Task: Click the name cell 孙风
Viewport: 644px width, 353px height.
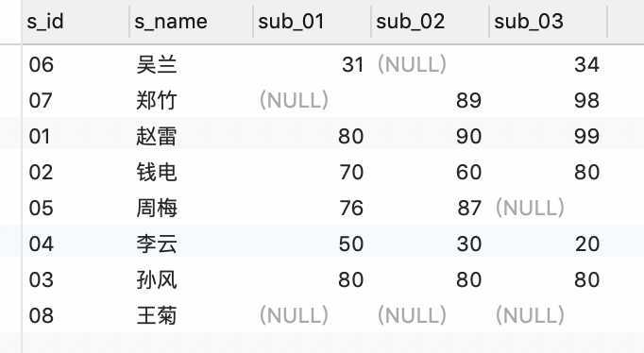Action: click(157, 279)
